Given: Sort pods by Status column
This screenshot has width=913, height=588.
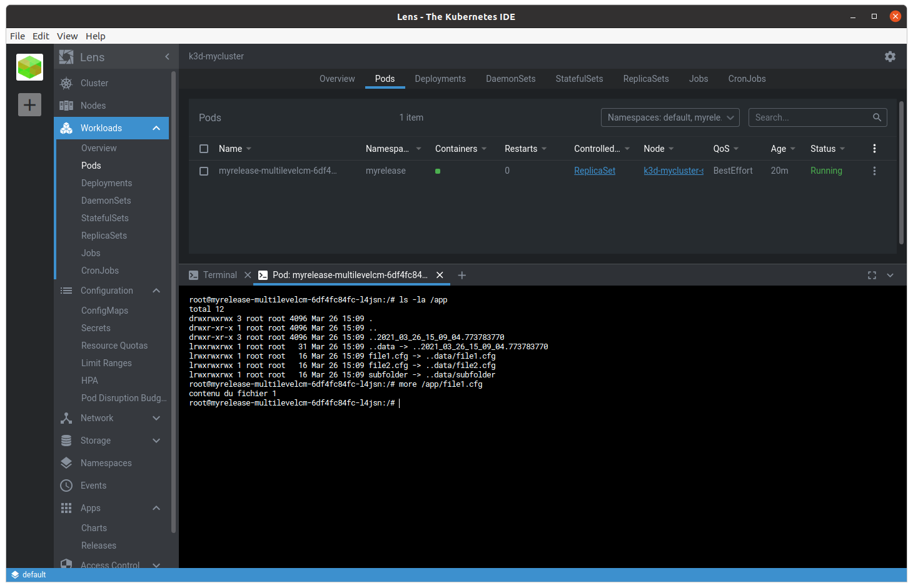Looking at the screenshot, I should pyautogui.click(x=827, y=149).
